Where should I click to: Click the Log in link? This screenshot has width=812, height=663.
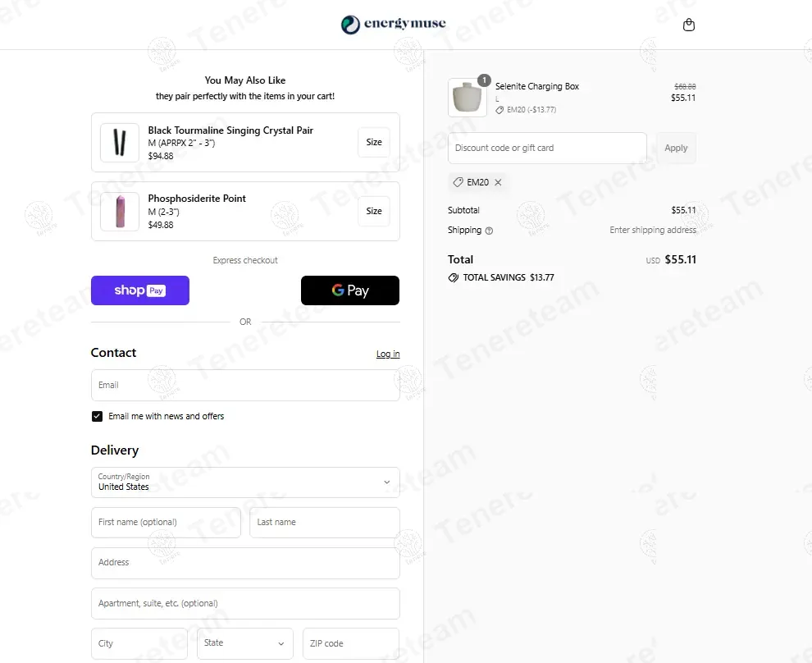click(388, 354)
